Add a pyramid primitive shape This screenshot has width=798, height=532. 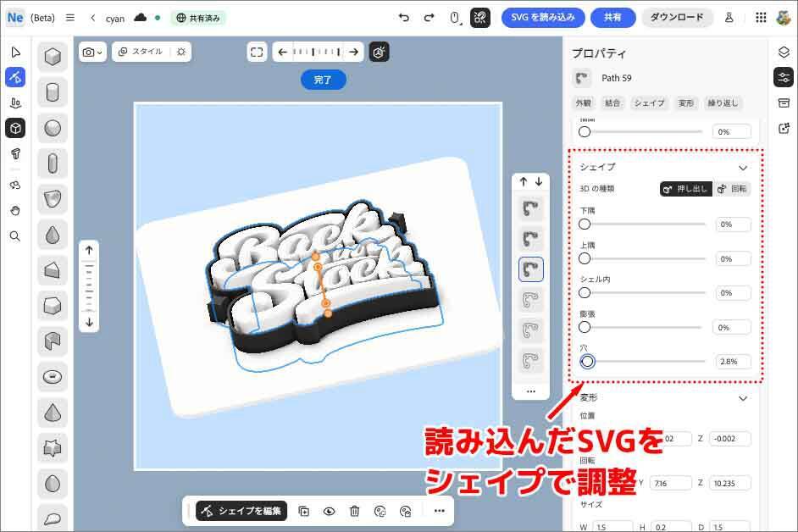click(53, 413)
